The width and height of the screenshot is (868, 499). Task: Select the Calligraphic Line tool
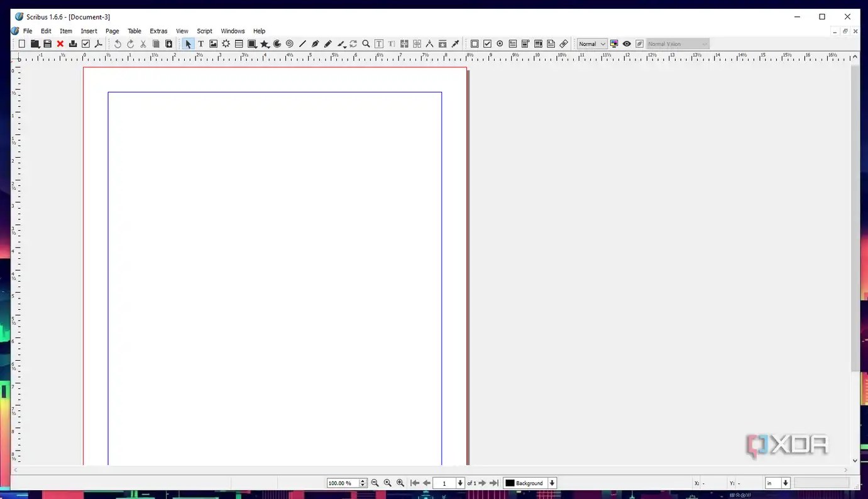coord(341,44)
